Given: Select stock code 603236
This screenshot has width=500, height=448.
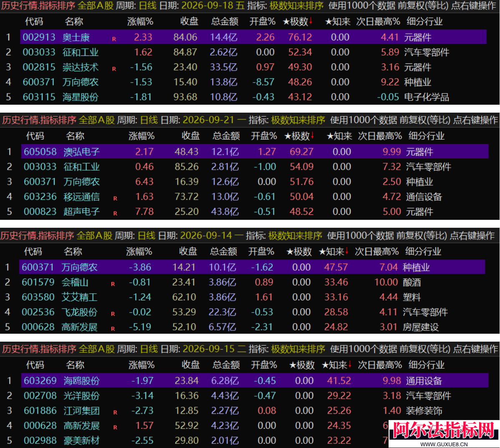Looking at the screenshot, I should coord(40,196).
